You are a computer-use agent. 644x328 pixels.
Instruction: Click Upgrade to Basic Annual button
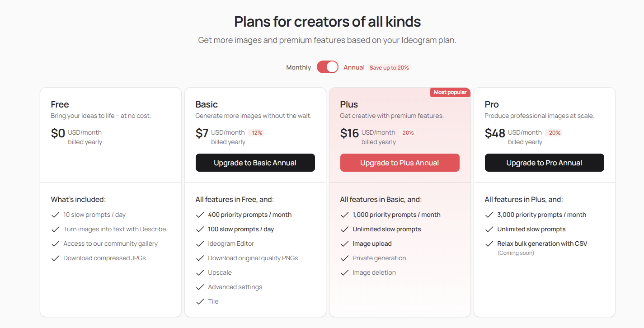pyautogui.click(x=255, y=163)
